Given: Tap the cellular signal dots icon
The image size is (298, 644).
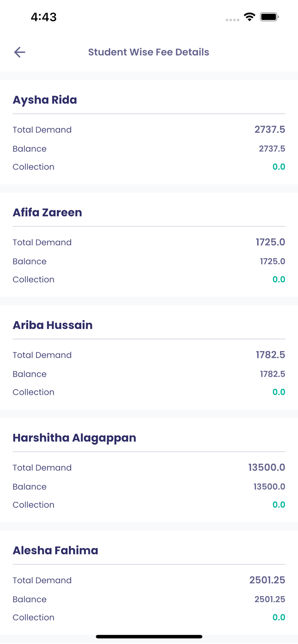Looking at the screenshot, I should (x=232, y=20).
